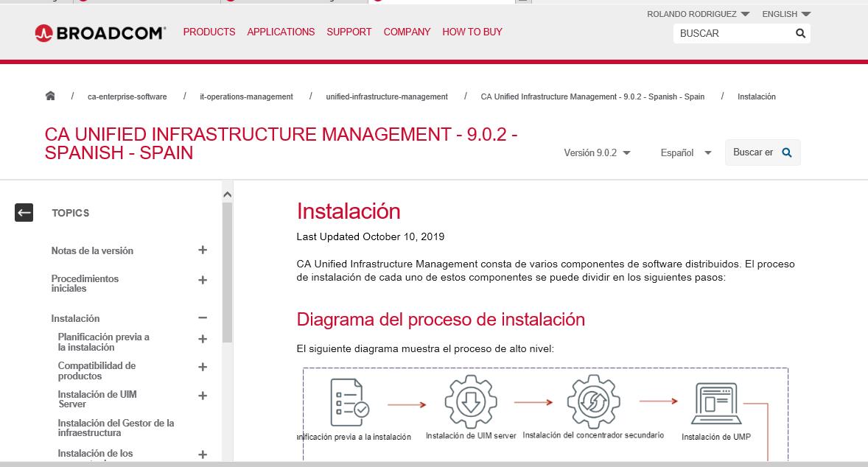Open Procedimientos iniciales topic link
Viewport: 868px width, 467px height.
pos(85,284)
